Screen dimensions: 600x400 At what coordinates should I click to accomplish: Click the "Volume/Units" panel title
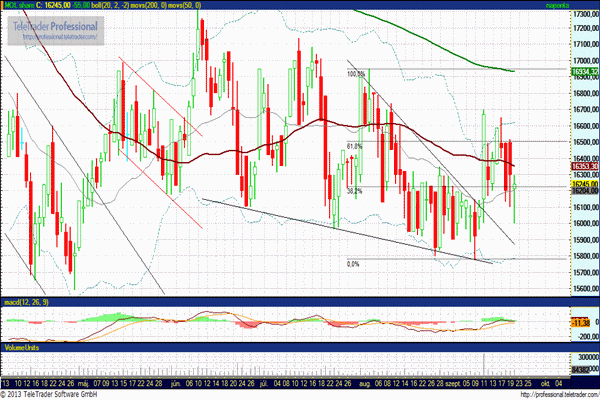point(21,348)
